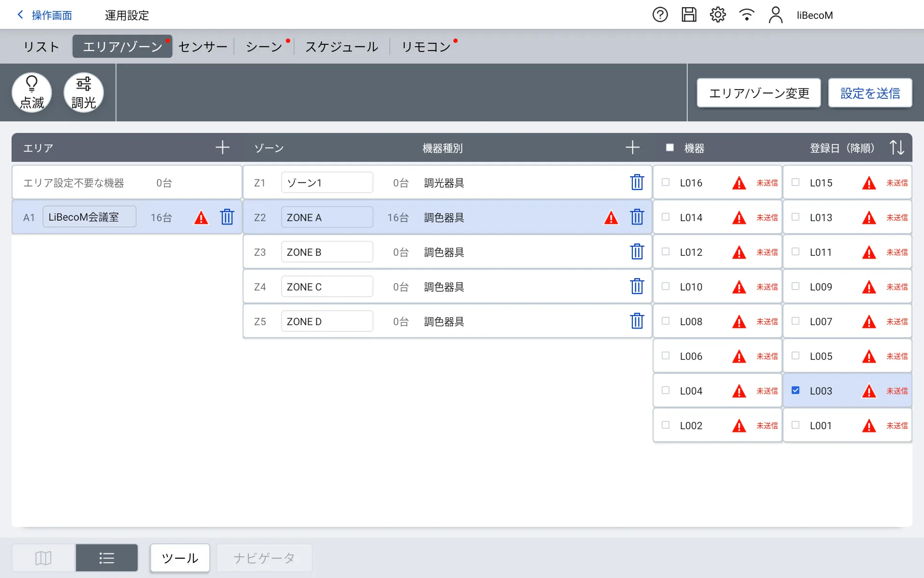Switch to the センサー tab

(203, 47)
